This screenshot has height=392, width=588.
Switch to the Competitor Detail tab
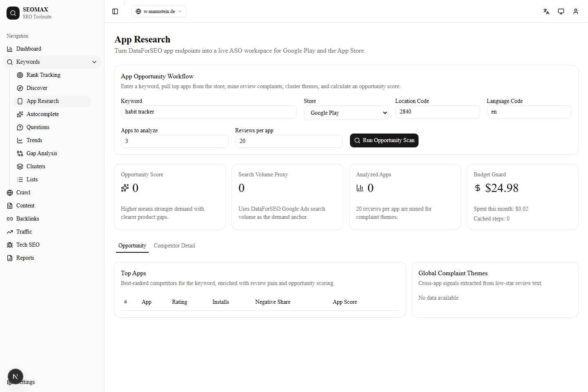click(174, 246)
